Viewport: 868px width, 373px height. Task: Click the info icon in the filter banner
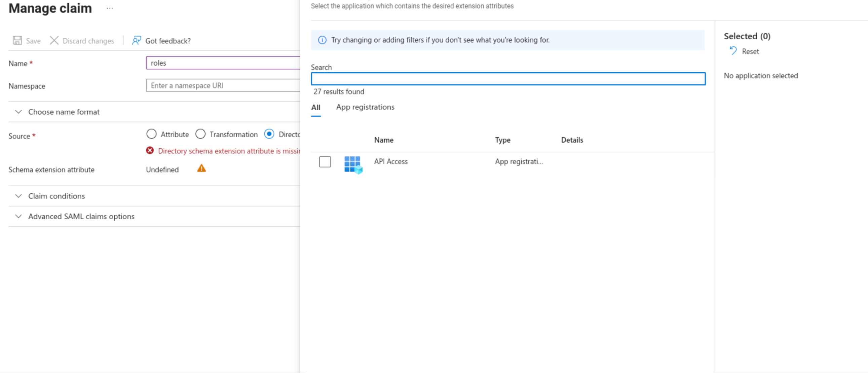pos(322,40)
